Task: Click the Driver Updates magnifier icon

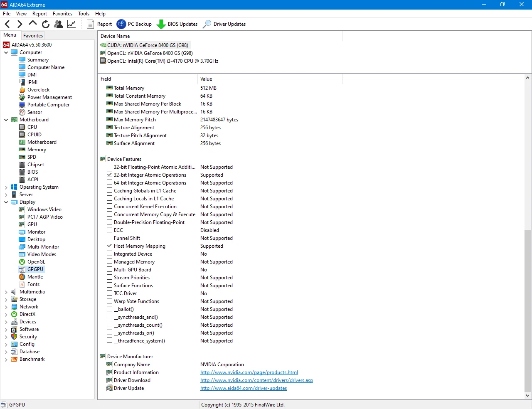Action: tap(207, 24)
